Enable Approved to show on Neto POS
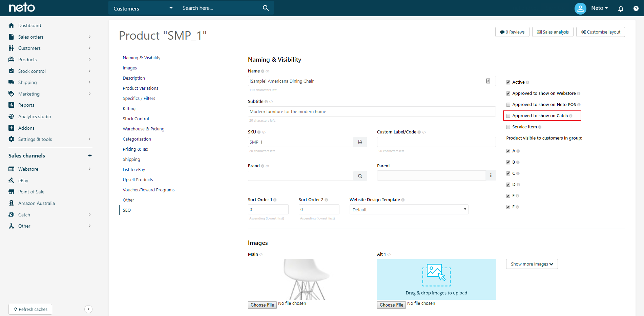644x316 pixels. point(508,105)
